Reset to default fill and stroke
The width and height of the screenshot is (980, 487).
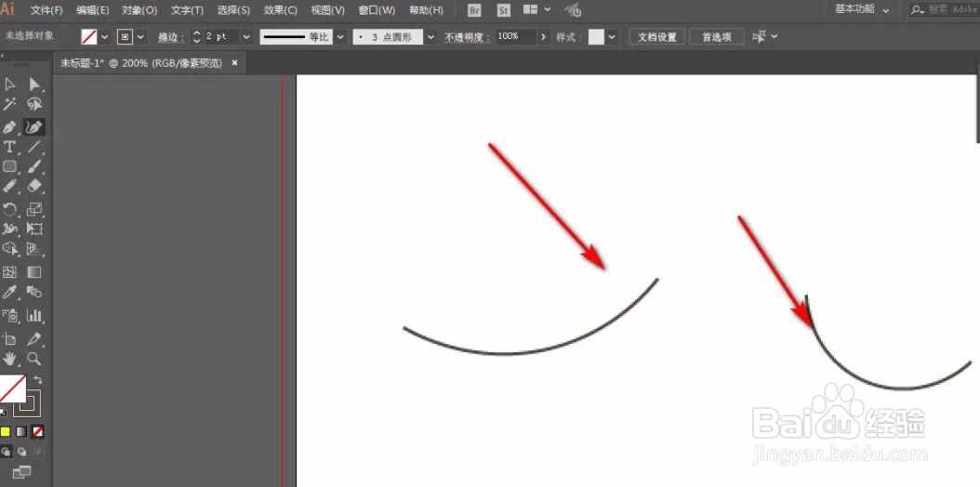[x=3, y=412]
